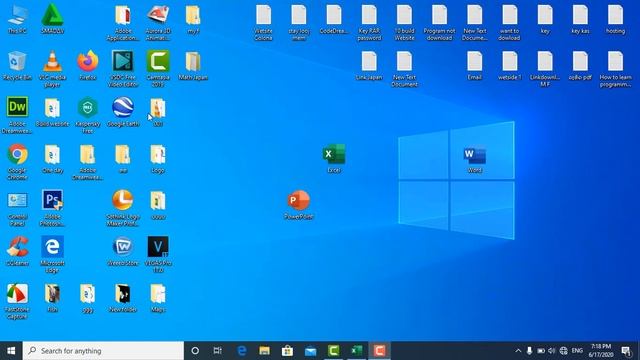Select the FastStone Capture shortcut

[x=17, y=301]
